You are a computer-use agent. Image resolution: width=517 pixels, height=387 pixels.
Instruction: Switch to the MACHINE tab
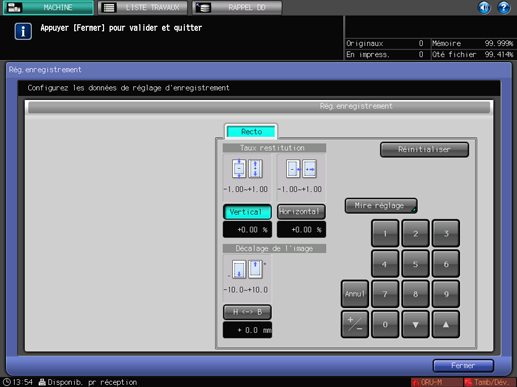point(48,7)
